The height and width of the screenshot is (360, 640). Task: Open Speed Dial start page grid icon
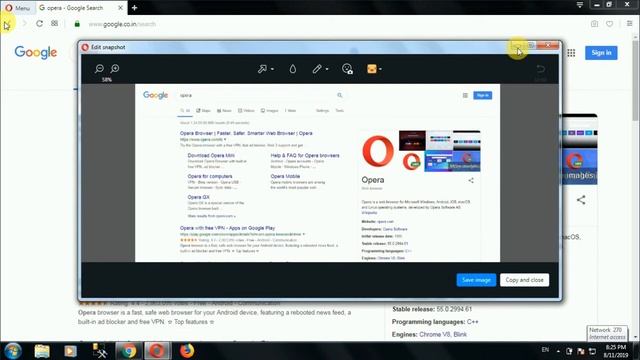[54, 24]
